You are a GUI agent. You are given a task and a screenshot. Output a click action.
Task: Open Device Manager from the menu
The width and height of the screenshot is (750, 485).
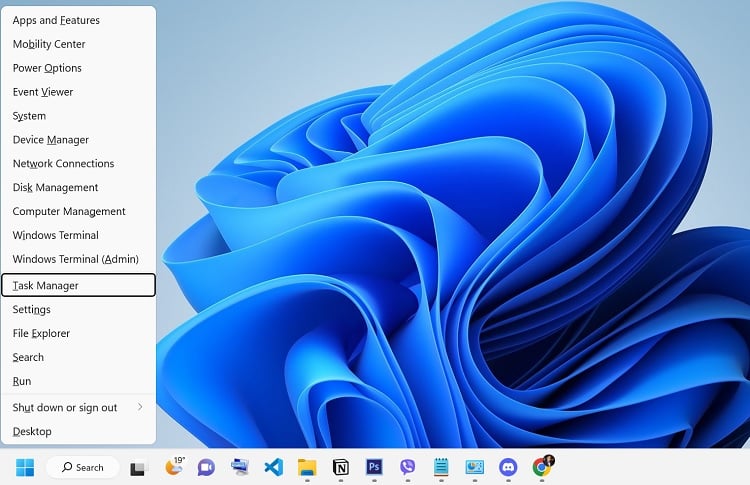pyautogui.click(x=51, y=140)
